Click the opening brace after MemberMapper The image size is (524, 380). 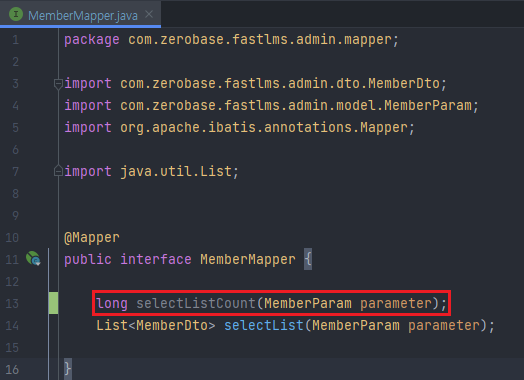[x=308, y=259]
